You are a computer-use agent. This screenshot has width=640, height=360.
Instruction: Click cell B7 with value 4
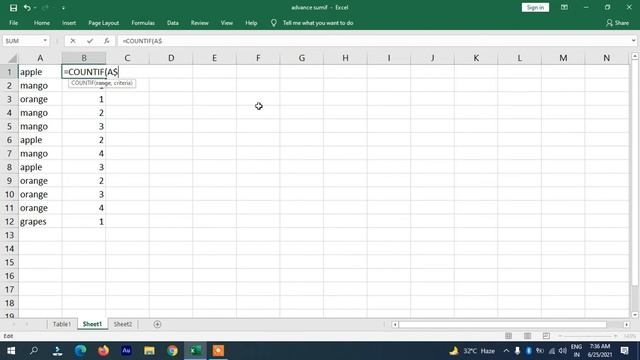click(84, 153)
